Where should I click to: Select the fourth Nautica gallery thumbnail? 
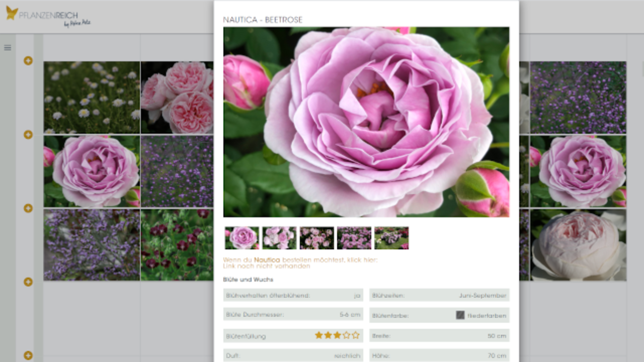coord(354,238)
